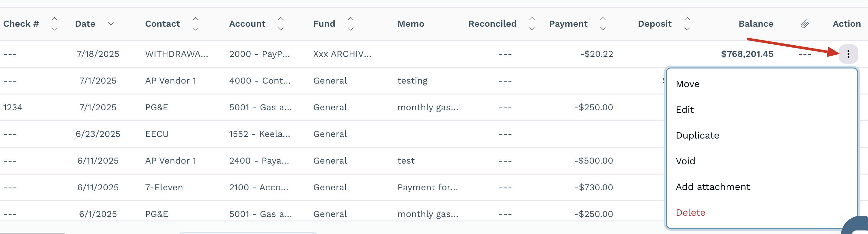Viewport: 868px width, 234px height.
Task: Sort the Payment column descending
Action: (603, 29)
